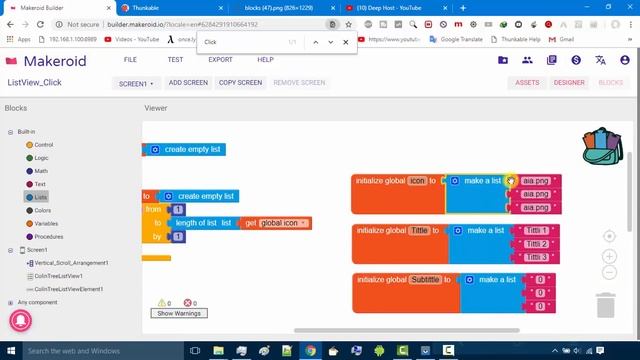Open the language translate icon

pyautogui.click(x=600, y=60)
